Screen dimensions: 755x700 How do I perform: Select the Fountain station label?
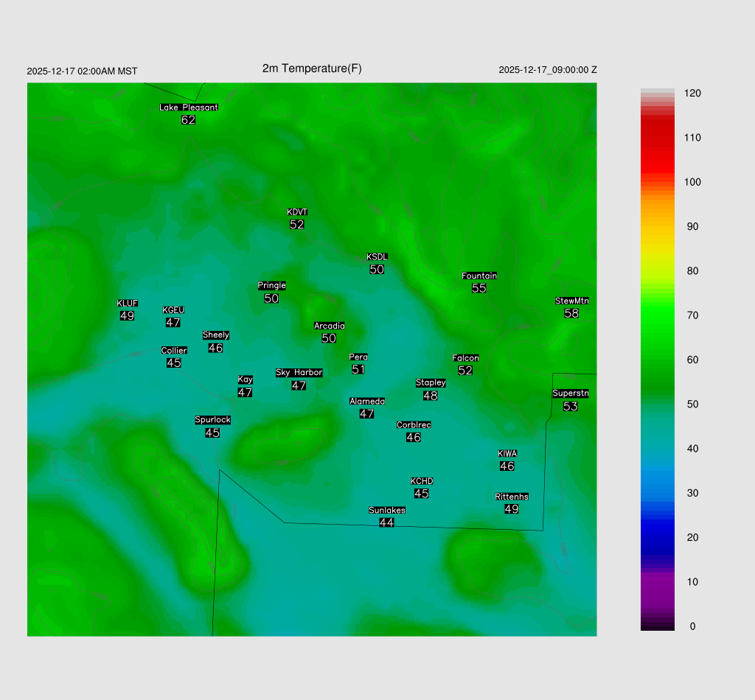(x=479, y=276)
